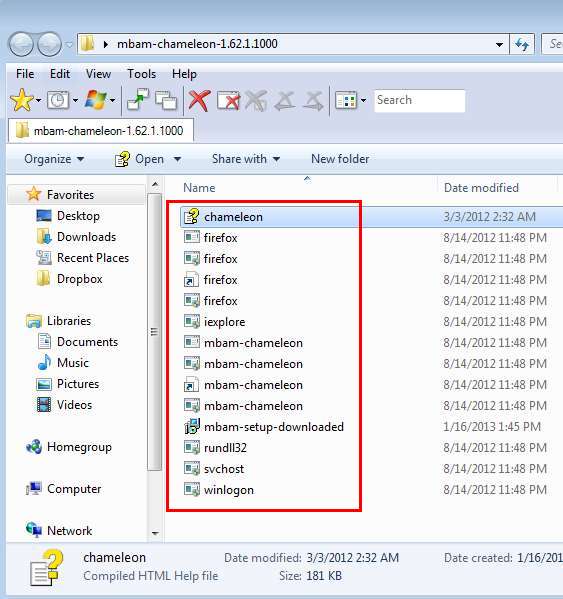Open the View menu
Screen dimensions: 563x599
98,73
